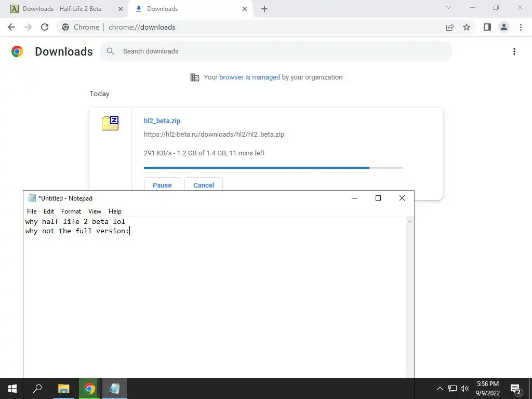The height and width of the screenshot is (399, 532).
Task: Open the notification center icon
Action: click(x=516, y=389)
